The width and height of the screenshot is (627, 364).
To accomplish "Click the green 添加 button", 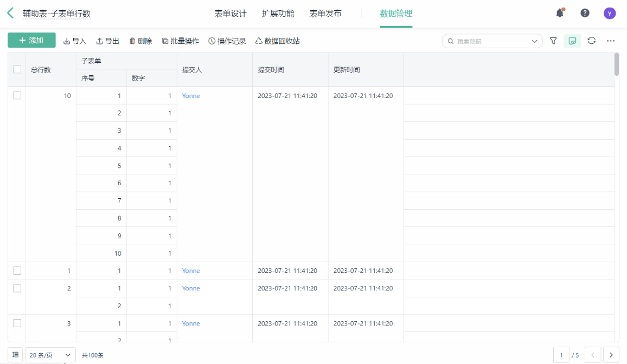I will click(x=31, y=41).
